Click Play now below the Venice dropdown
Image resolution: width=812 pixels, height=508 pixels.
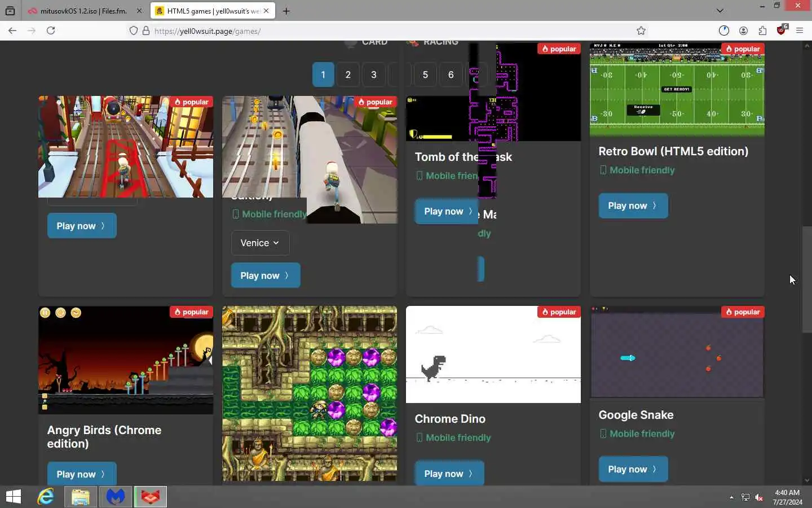[266, 275]
